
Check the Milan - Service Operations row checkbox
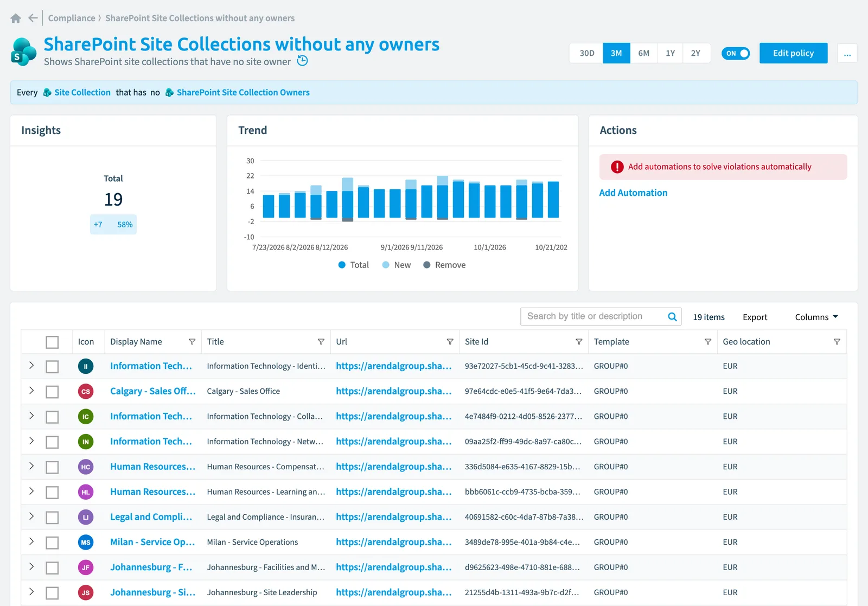[x=52, y=543]
